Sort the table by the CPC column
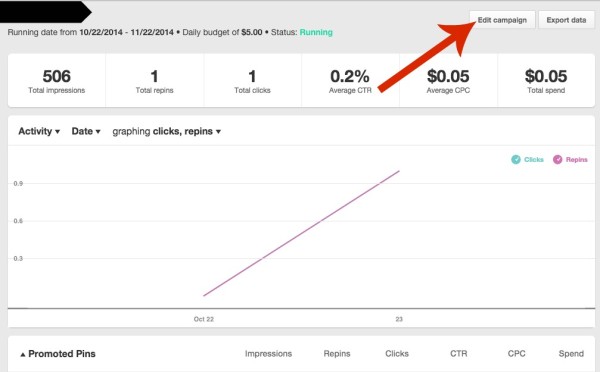 pyautogui.click(x=516, y=354)
